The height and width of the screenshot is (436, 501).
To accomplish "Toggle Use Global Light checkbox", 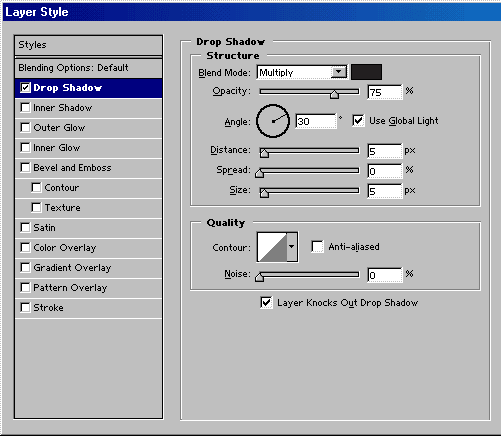I will click(358, 121).
